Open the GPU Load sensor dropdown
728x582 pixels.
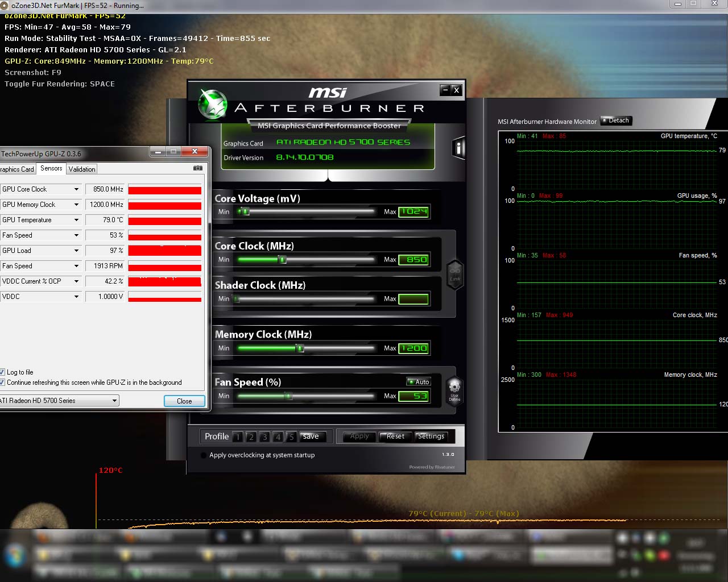(x=76, y=251)
